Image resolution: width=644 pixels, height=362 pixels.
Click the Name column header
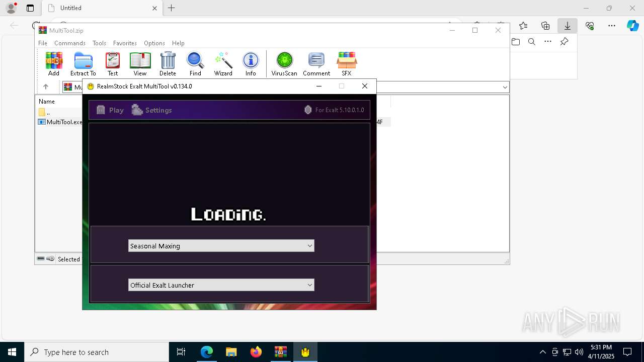[x=47, y=102]
